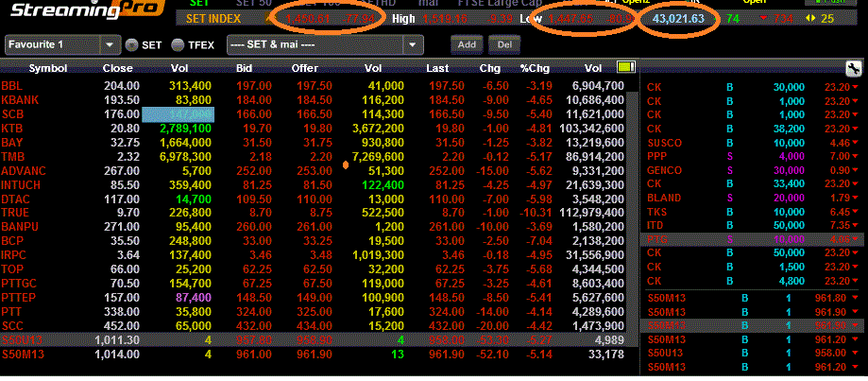The height and width of the screenshot is (381, 868).
Task: Click the S50M13 ticker row priced 961.80
Action: [754, 299]
